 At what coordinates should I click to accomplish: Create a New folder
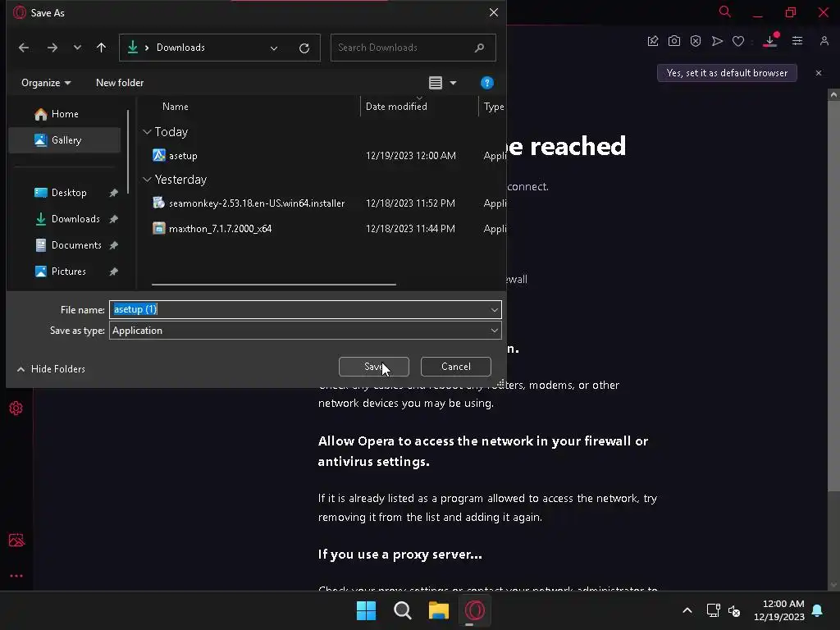point(120,83)
